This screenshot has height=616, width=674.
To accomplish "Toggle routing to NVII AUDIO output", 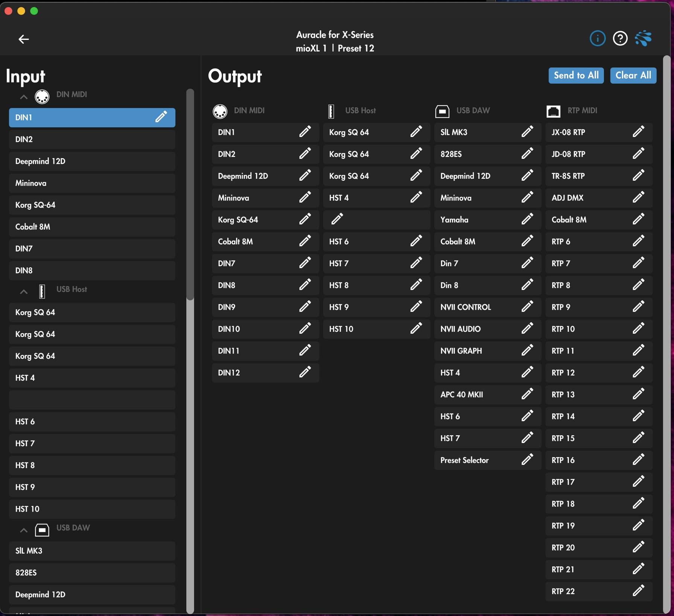I will (x=488, y=329).
